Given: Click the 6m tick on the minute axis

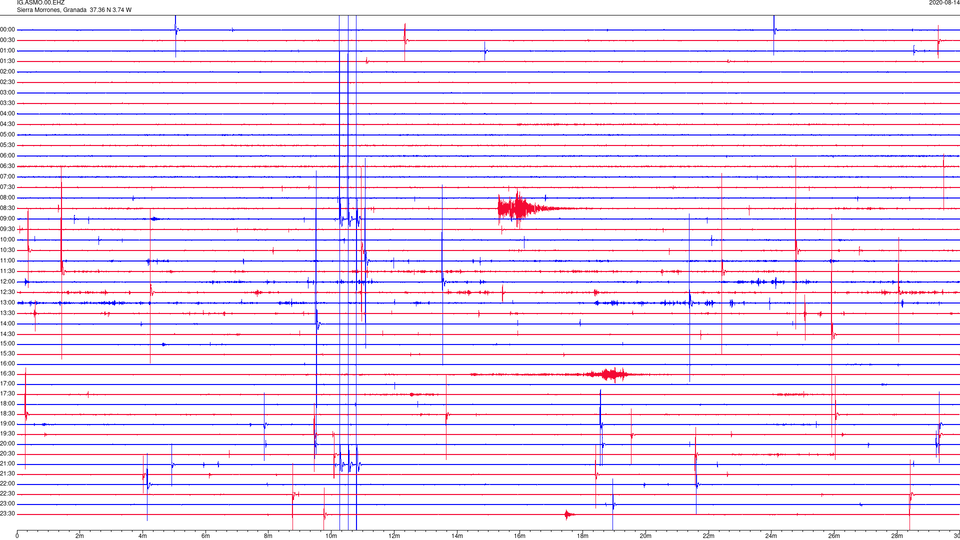Looking at the screenshot, I should pyautogui.click(x=206, y=536).
